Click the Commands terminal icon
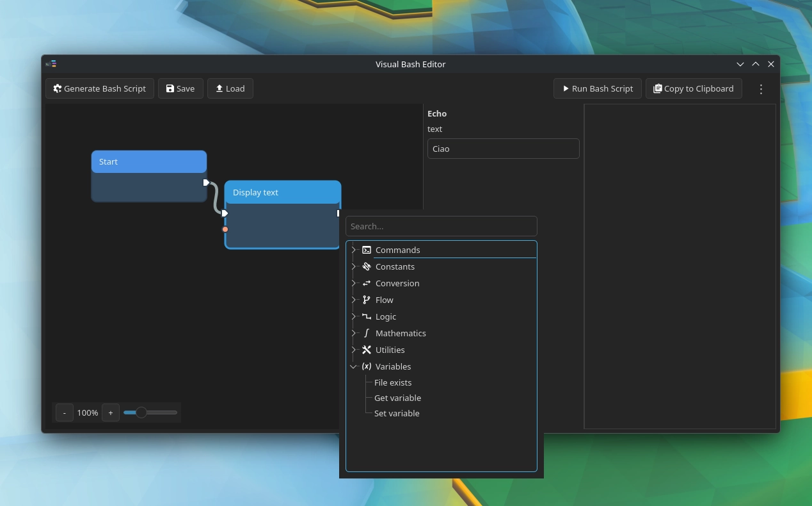Screen dimensions: 812x506 click(x=367, y=250)
